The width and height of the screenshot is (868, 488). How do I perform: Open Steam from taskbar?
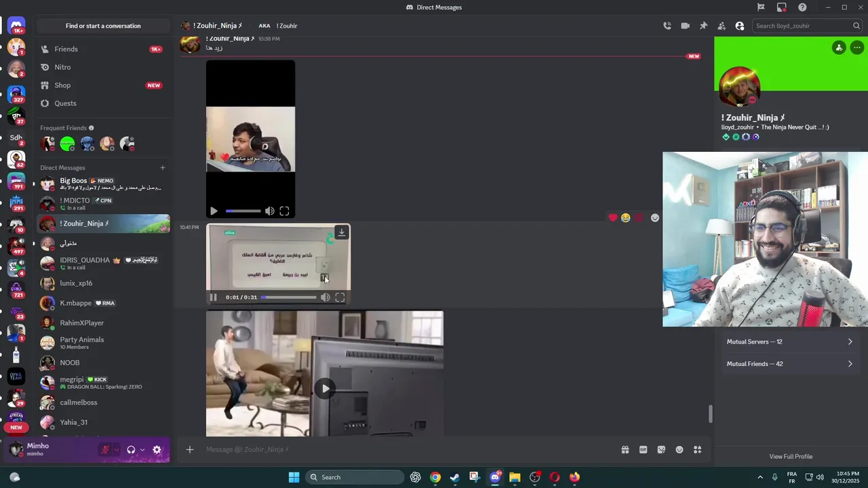point(454,477)
